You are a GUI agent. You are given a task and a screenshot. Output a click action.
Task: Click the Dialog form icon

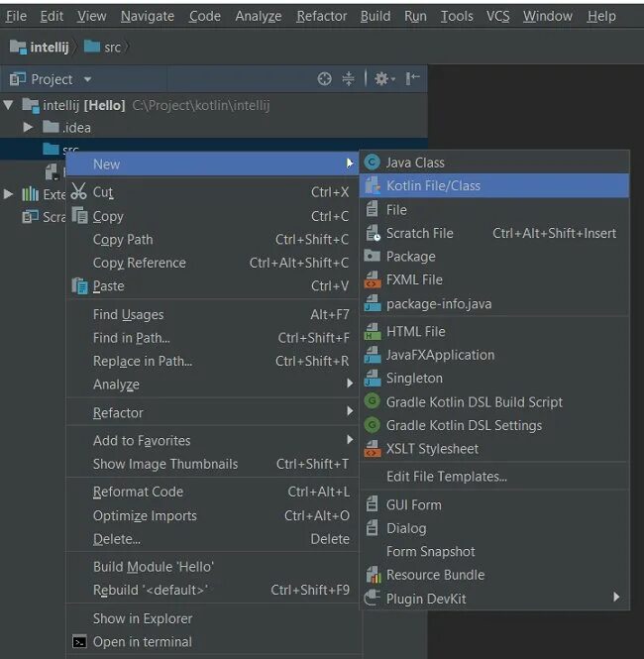(x=372, y=527)
